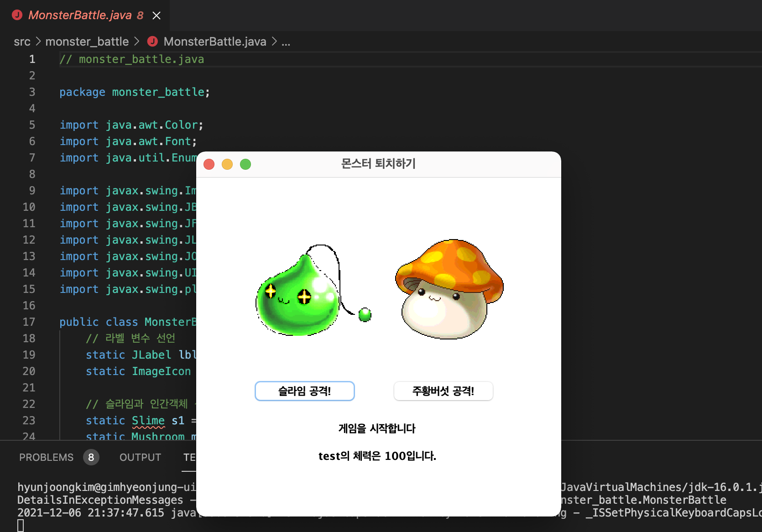Switch to the PROBLEMS panel tab

[46, 457]
